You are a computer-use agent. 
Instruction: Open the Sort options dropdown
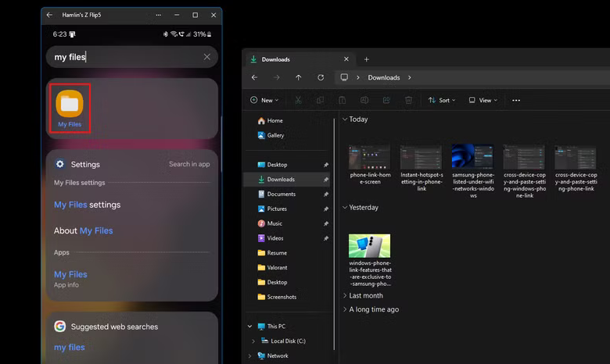click(x=442, y=100)
